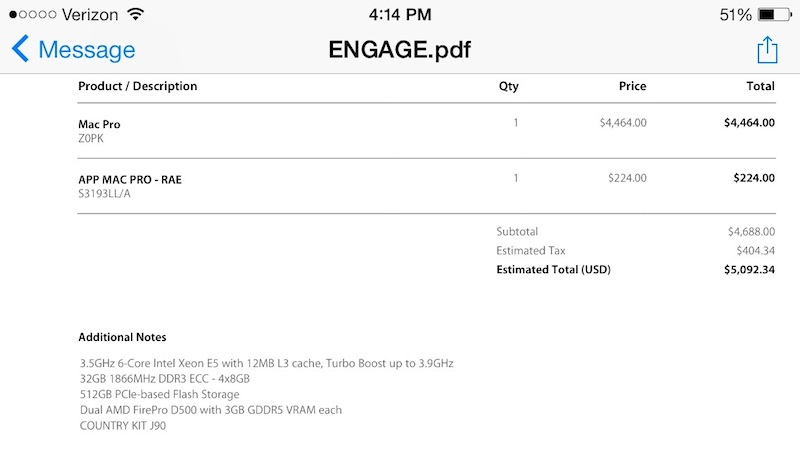Tap the S3193LL/A part number
800x451 pixels.
tap(104, 193)
